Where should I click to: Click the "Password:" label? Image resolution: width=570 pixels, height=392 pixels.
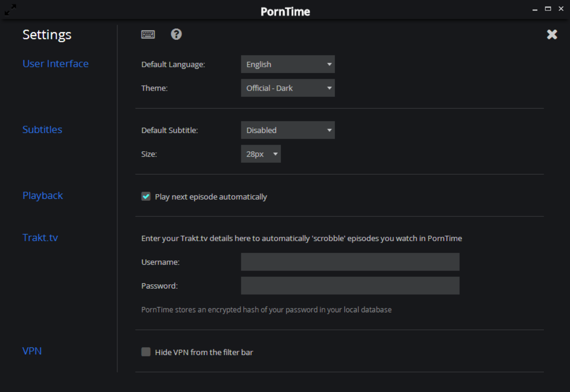(160, 286)
